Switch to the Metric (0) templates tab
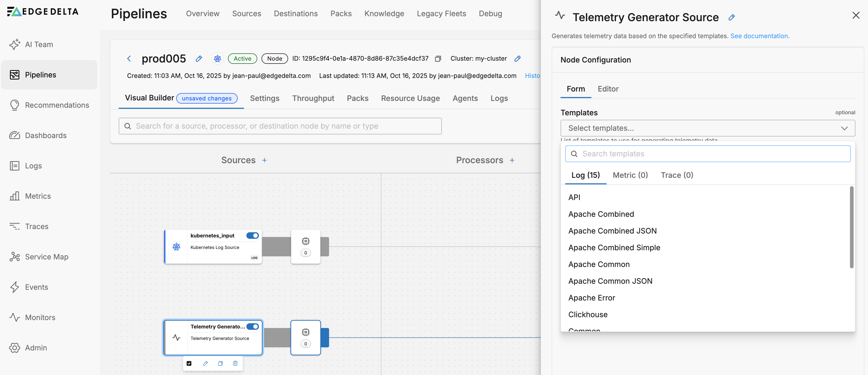The height and width of the screenshot is (375, 868). (x=630, y=175)
